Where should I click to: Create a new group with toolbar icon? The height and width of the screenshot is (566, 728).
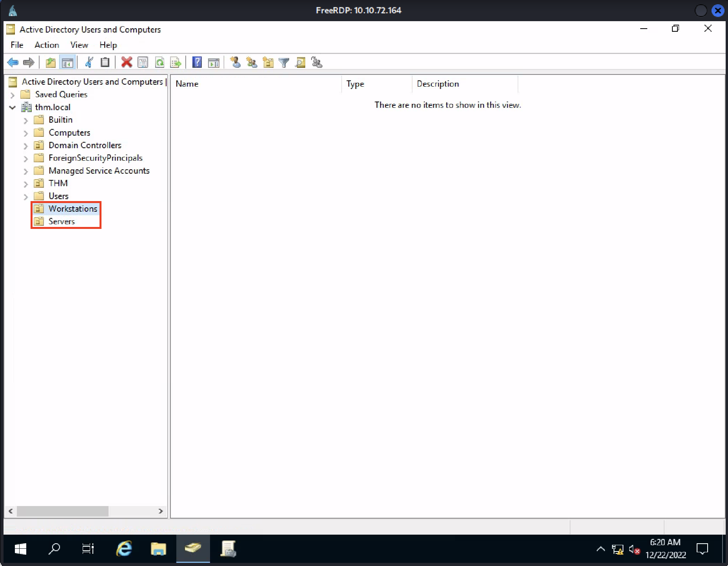coord(252,62)
